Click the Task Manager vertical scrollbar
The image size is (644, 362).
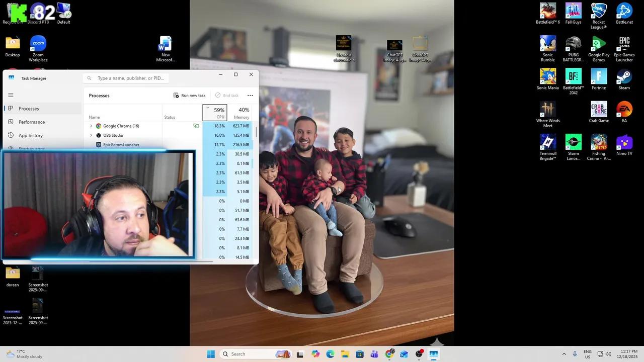pyautogui.click(x=256, y=132)
